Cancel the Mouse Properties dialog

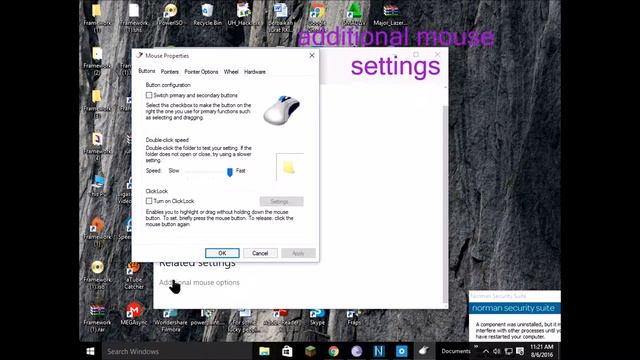tap(260, 253)
